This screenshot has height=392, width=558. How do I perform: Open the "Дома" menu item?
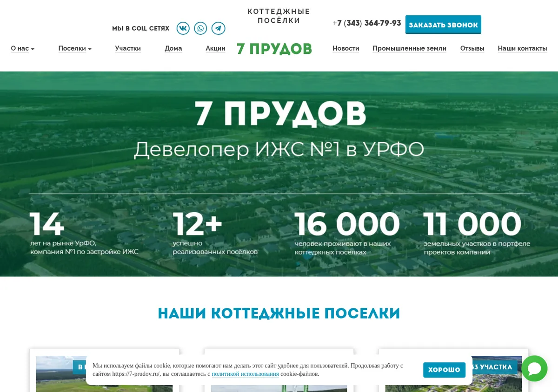(173, 48)
